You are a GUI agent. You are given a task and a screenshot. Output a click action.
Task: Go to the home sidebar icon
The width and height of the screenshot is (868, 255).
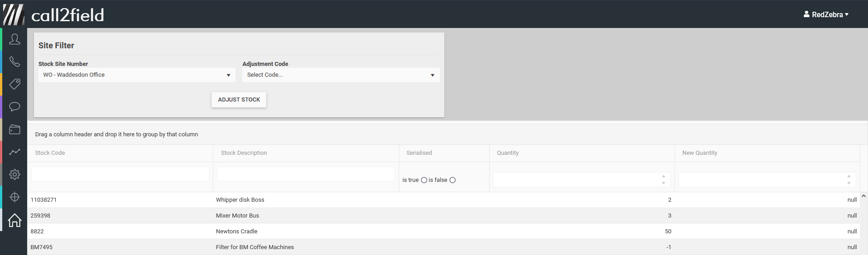pyautogui.click(x=14, y=220)
